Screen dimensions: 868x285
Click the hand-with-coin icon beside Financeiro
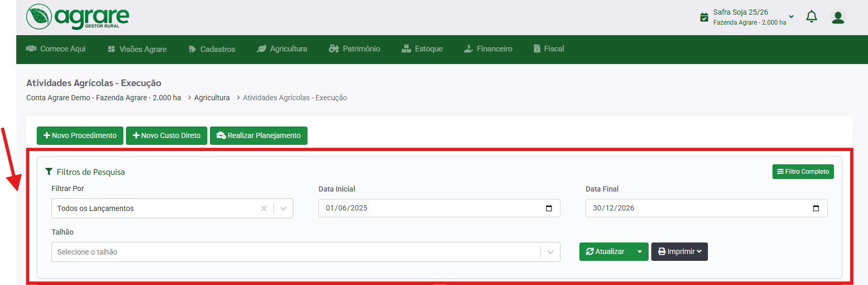[469, 48]
